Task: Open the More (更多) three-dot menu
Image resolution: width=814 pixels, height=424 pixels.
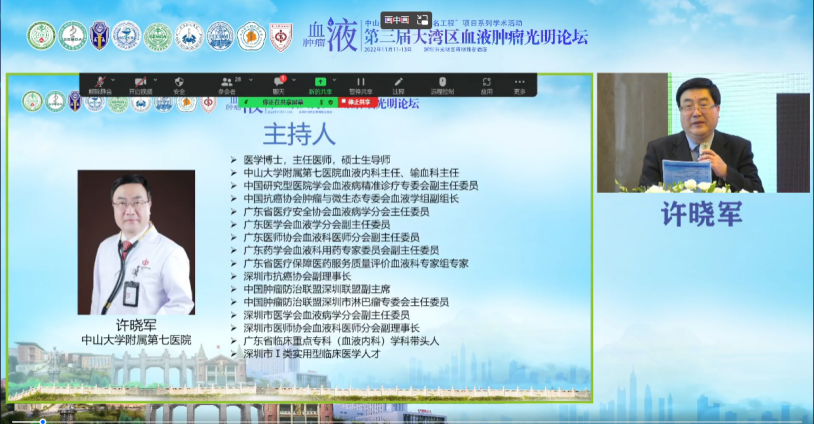Action: coord(520,85)
